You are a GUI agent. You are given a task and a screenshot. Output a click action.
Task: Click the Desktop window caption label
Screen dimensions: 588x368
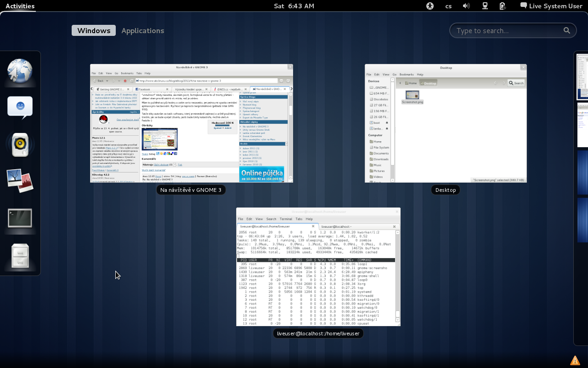tap(446, 190)
